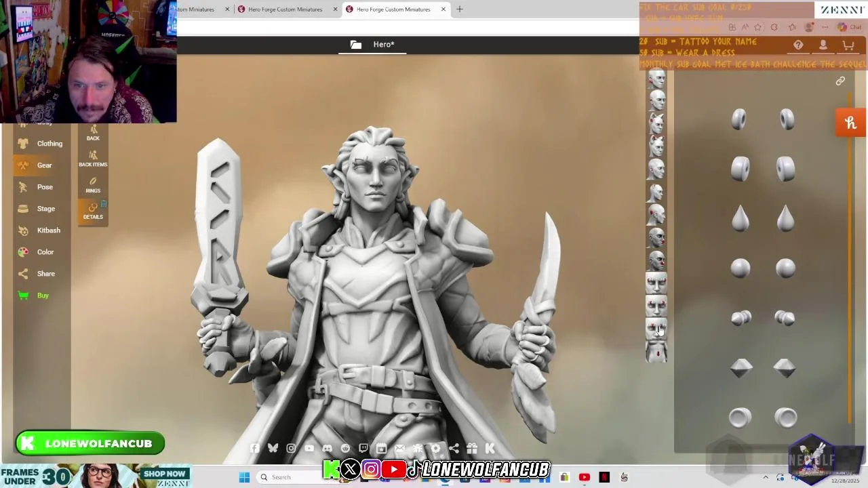
Task: Click the trash icon on Details
Action: pyautogui.click(x=104, y=203)
